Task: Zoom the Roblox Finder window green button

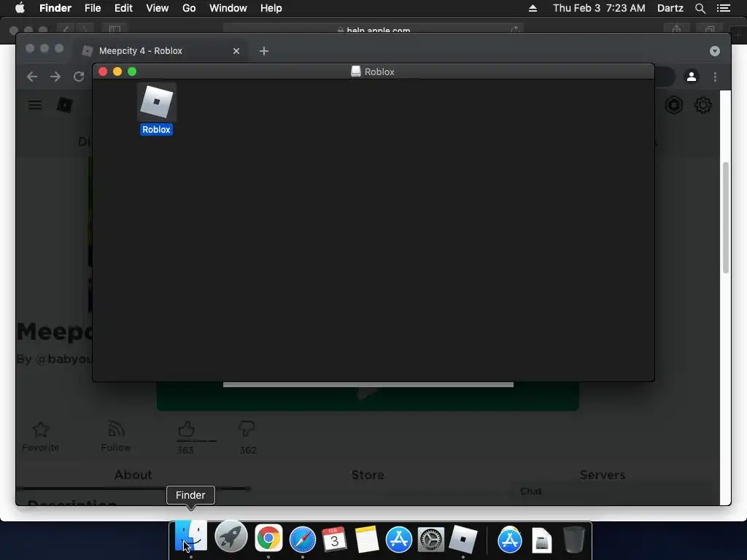Action: pyautogui.click(x=132, y=71)
